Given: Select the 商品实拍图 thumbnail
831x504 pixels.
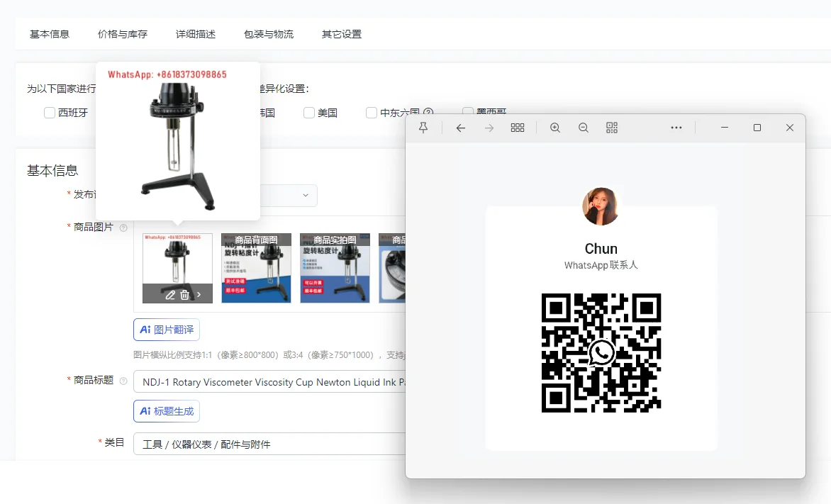Looking at the screenshot, I should (x=335, y=268).
